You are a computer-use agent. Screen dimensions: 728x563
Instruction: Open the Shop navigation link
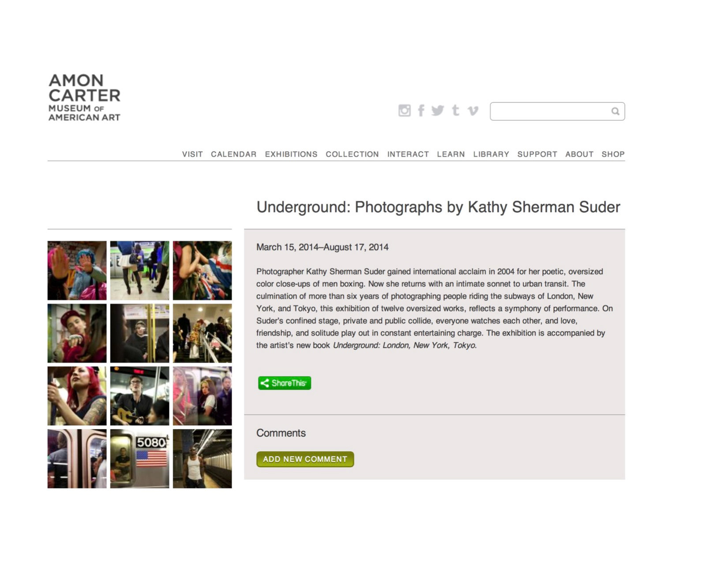[x=613, y=154]
